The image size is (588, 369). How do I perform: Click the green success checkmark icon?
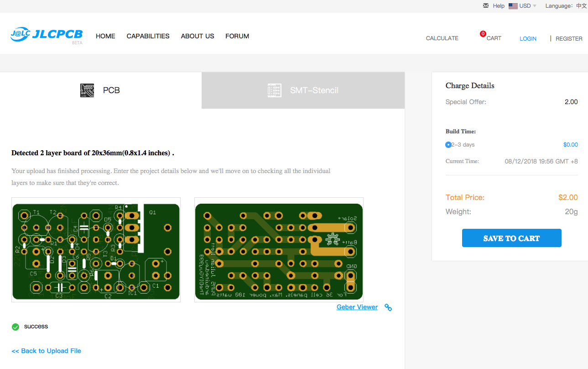coord(16,327)
